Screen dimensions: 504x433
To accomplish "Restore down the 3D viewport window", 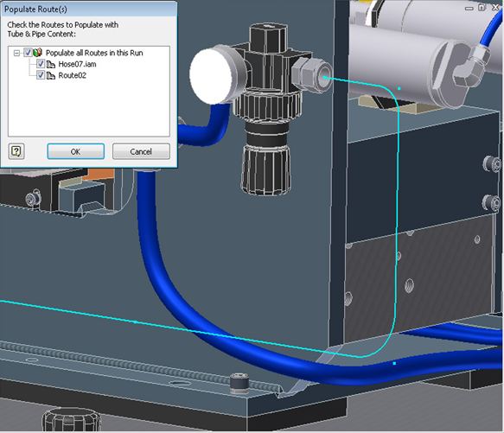I will tap(482, 8).
